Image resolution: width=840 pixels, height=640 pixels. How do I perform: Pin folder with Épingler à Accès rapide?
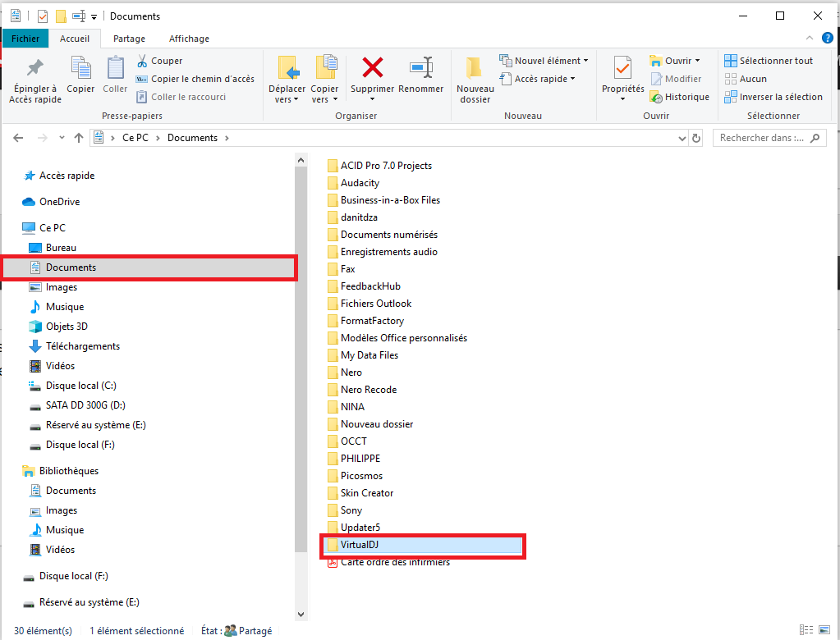tap(35, 80)
